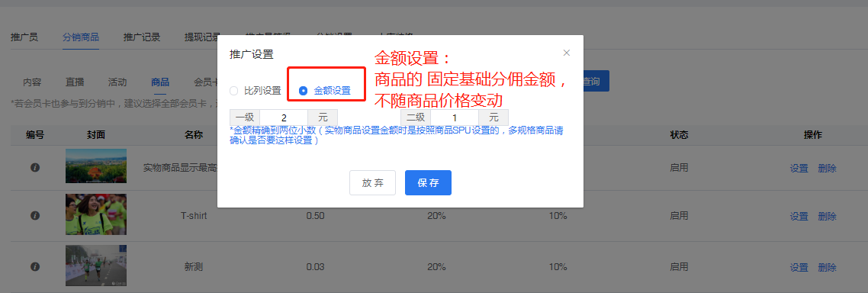The image size is (868, 293).
Task: Click the 0.50 price in T-shirt row
Action: coord(315,215)
